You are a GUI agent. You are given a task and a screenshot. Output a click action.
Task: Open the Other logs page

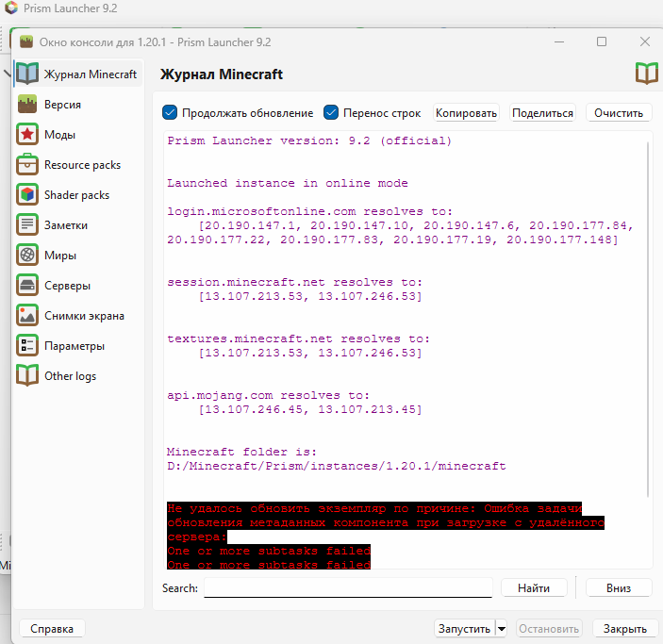point(78,375)
